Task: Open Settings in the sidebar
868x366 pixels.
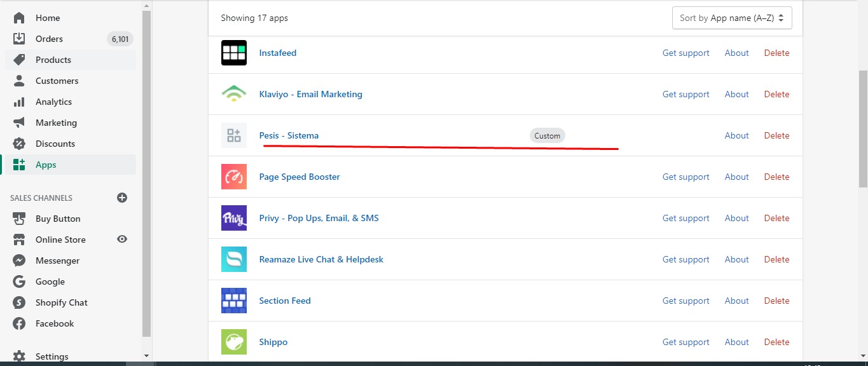Action: (52, 356)
